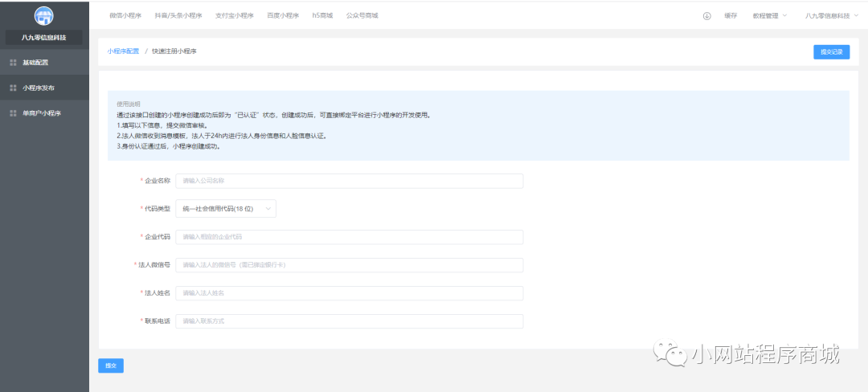Image resolution: width=868 pixels, height=392 pixels.
Task: Open 单商户小程序 in the sidebar
Action: point(44,112)
